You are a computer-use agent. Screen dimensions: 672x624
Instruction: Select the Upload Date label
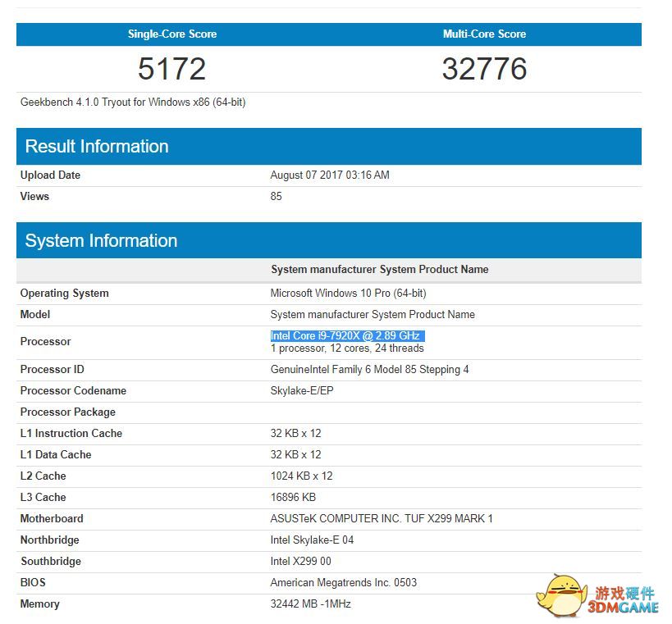click(x=50, y=175)
